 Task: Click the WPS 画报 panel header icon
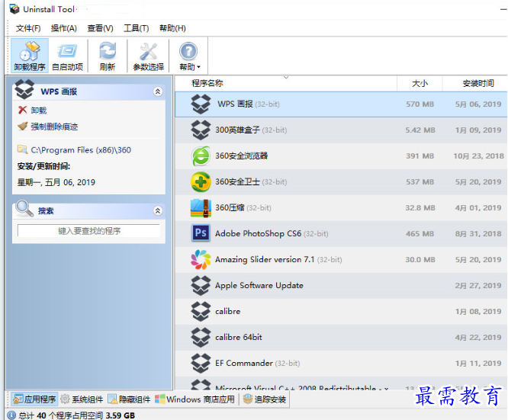point(24,89)
